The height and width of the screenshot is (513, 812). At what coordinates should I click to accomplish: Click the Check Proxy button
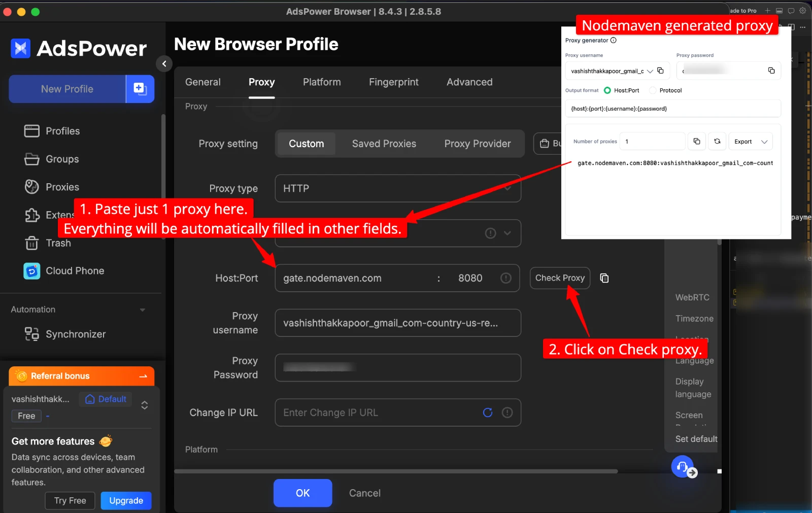560,278
